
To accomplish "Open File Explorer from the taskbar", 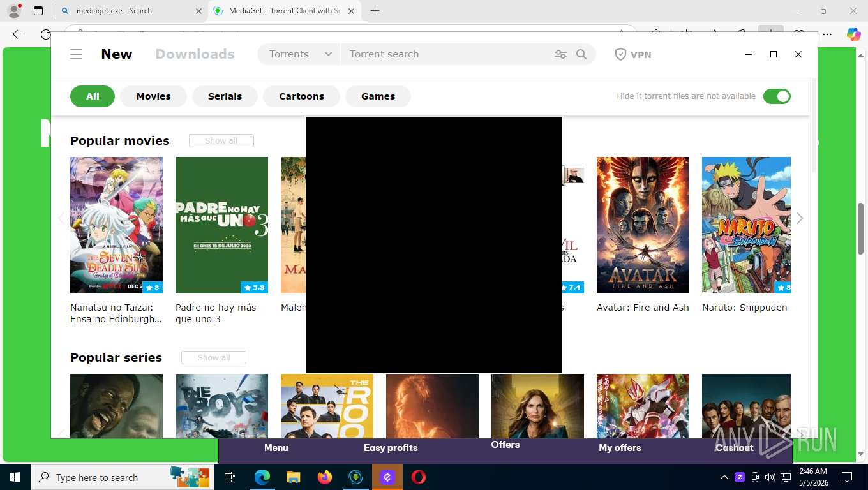I will pyautogui.click(x=293, y=477).
